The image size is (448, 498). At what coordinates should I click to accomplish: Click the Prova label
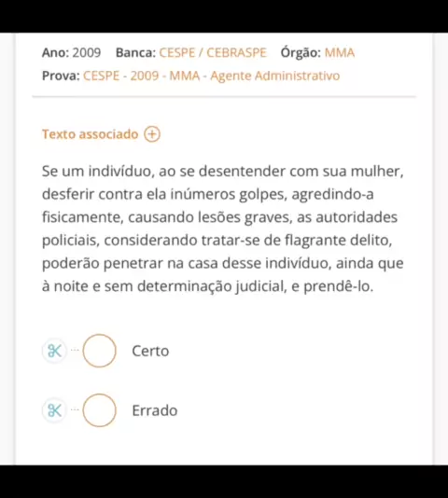coord(61,76)
